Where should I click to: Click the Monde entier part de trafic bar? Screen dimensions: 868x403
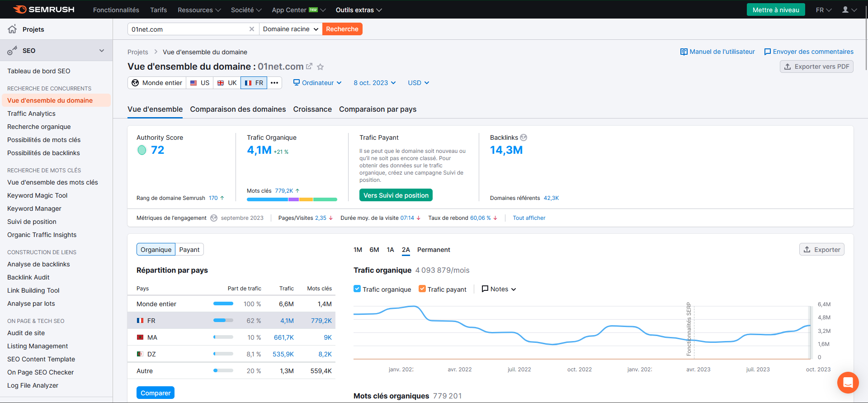[223, 303]
